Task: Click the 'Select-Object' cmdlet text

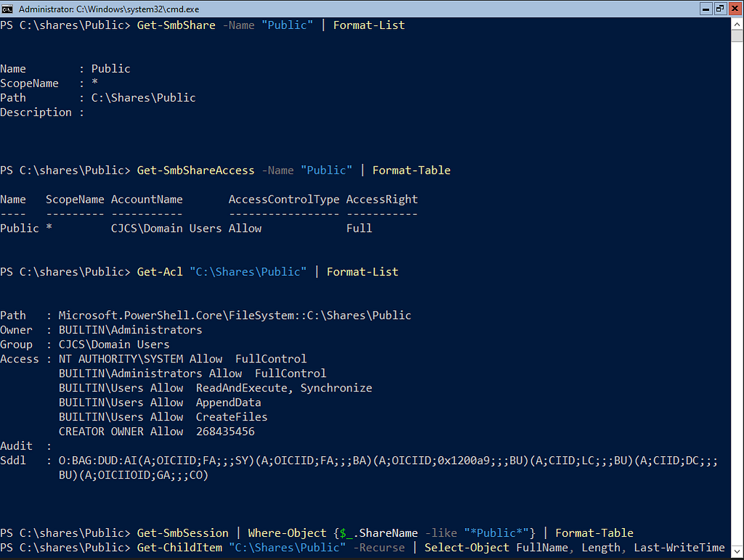Action: coord(467,548)
